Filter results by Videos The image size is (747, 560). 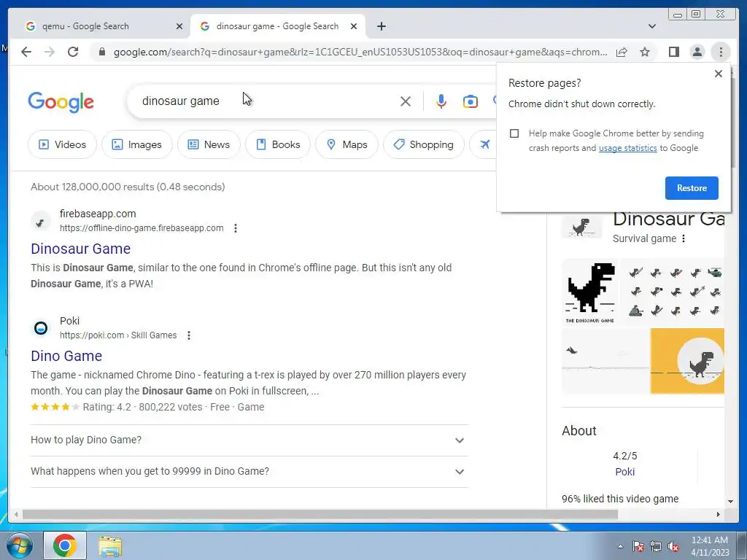62,145
